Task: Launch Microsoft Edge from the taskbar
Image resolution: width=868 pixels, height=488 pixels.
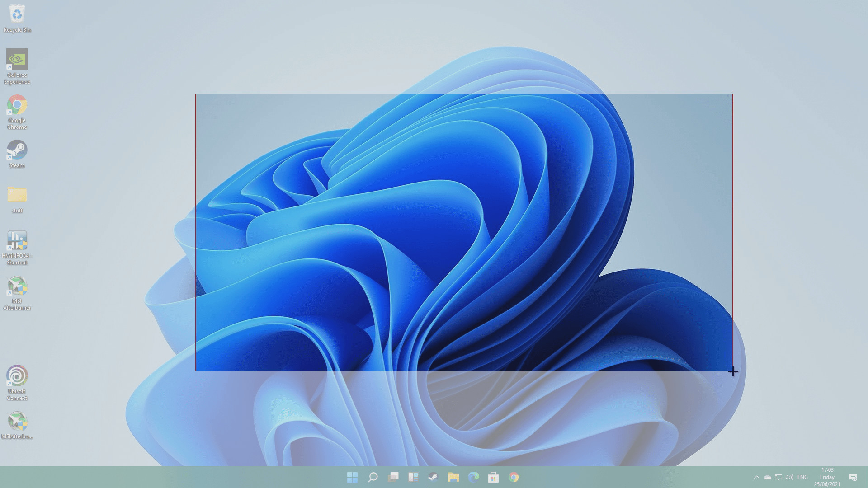Action: tap(473, 477)
